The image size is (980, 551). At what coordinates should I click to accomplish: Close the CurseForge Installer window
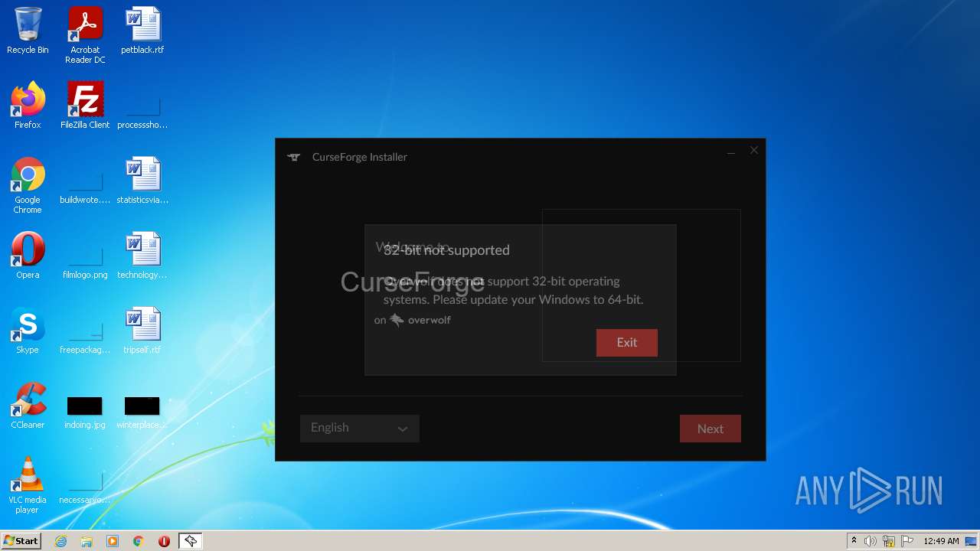[754, 151]
